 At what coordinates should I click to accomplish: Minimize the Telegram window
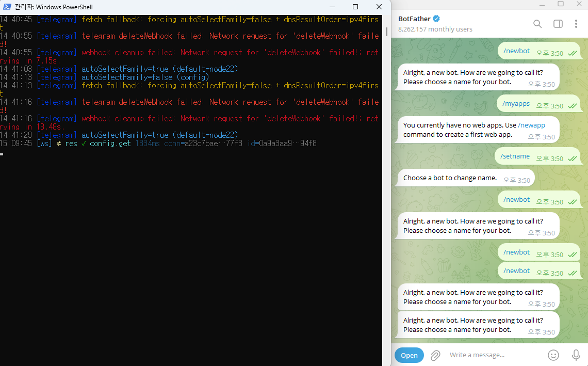tap(542, 5)
